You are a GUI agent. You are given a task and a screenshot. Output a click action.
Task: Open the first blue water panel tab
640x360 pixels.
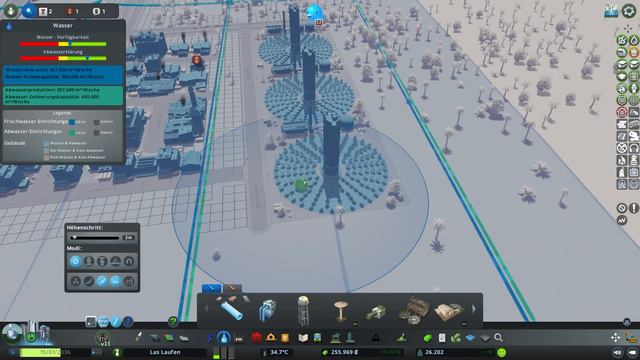[x=212, y=288]
